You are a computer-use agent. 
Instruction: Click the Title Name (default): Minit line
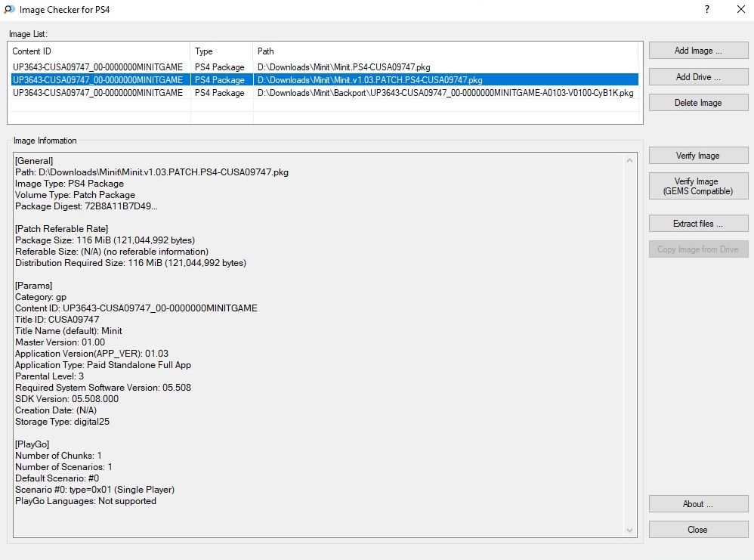[69, 330]
